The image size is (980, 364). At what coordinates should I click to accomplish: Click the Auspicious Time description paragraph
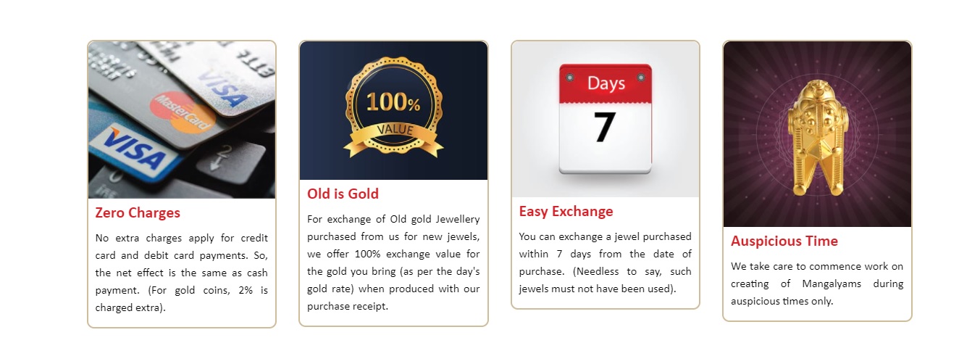click(x=817, y=284)
